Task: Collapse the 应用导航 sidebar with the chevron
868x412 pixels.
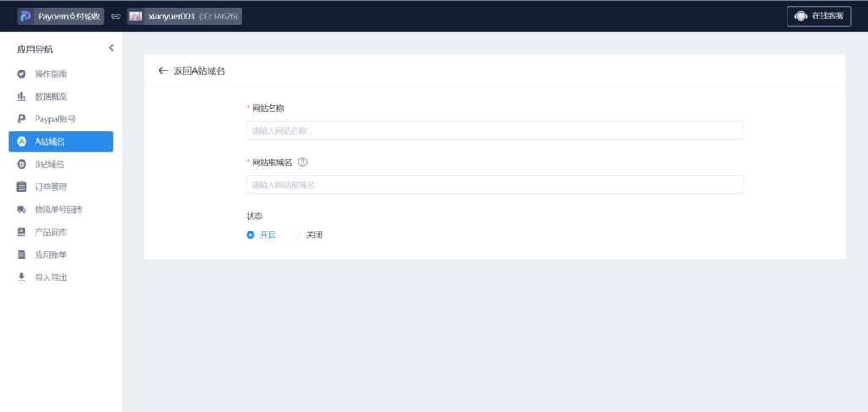Action: click(x=111, y=48)
